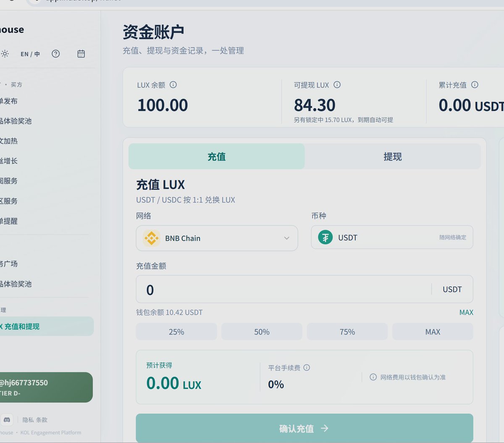Image resolution: width=504 pixels, height=443 pixels.
Task: Click the USDT unit label in amount field
Action: [452, 289]
